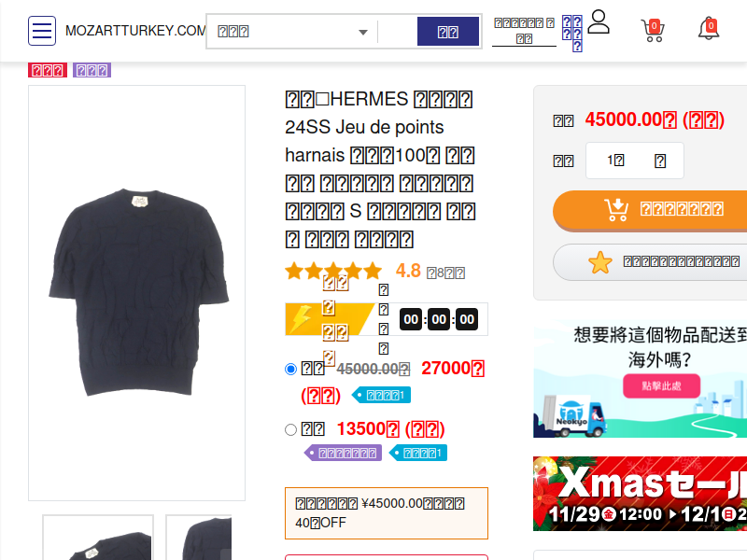Click the blue search button
The height and width of the screenshot is (560, 747).
(x=448, y=32)
